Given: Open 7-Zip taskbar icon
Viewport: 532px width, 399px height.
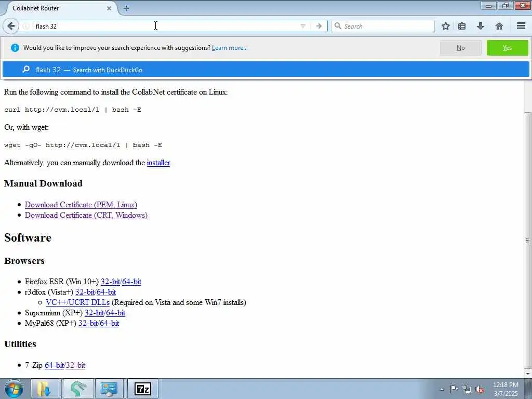Looking at the screenshot, I should 143,389.
